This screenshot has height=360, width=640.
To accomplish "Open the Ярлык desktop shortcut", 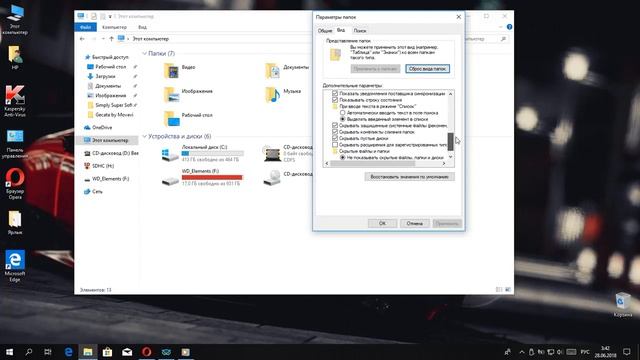I will 15,222.
